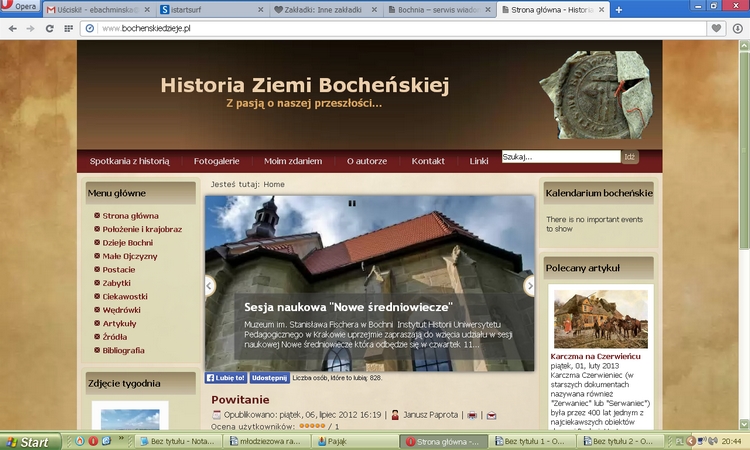The image size is (750, 450).
Task: Open a new tab with the plus button
Action: click(x=618, y=10)
